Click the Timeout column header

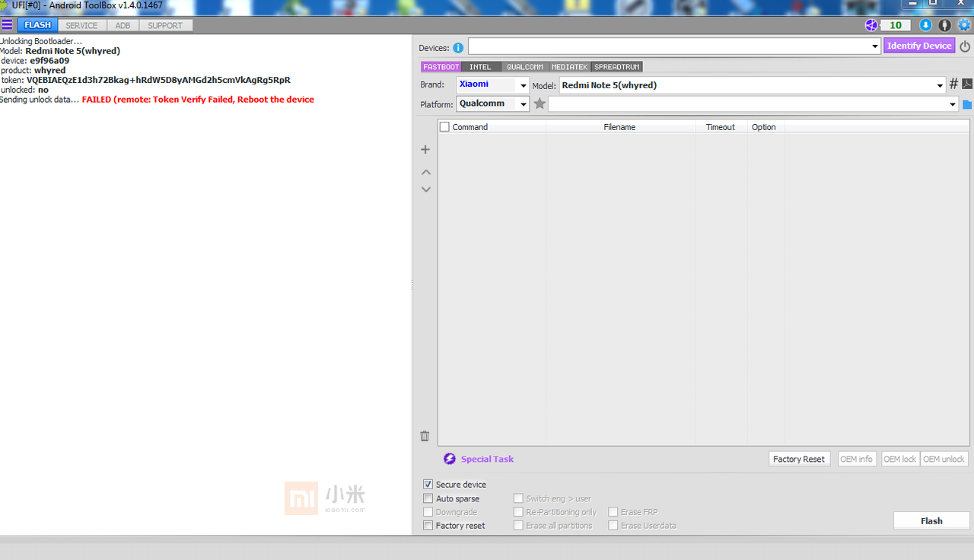[x=721, y=127]
